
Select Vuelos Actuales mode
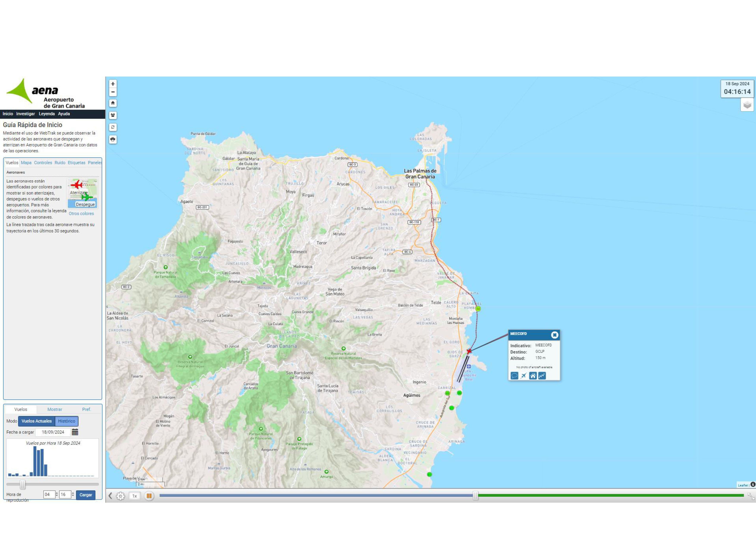click(37, 421)
